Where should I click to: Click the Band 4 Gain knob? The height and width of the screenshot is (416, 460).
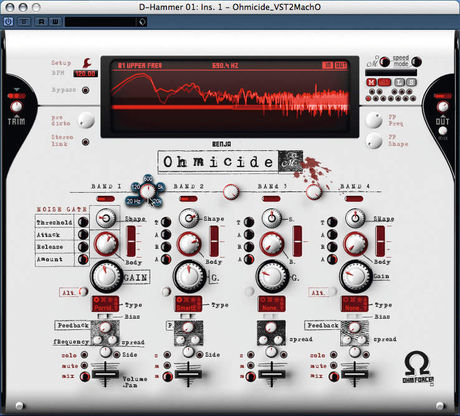(355, 276)
